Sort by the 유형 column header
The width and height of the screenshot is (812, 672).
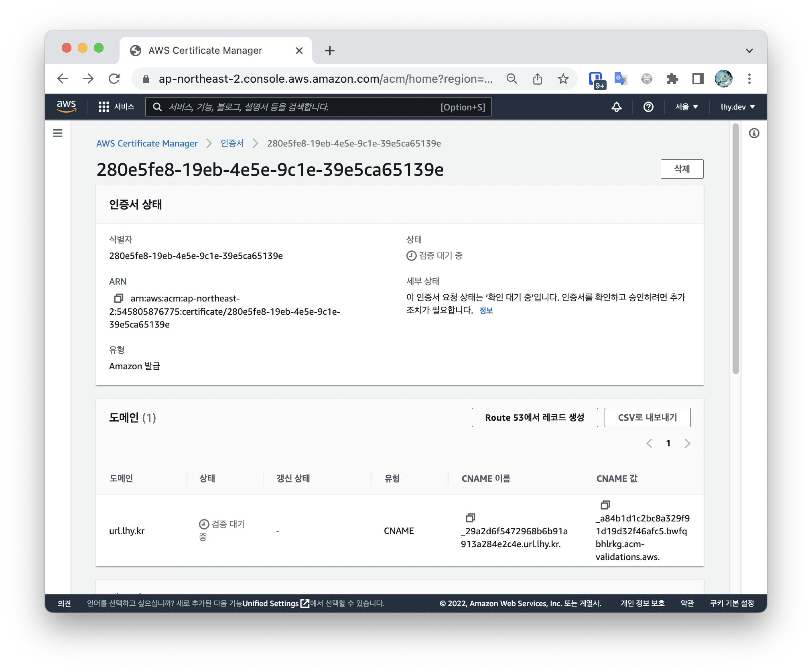tap(392, 479)
